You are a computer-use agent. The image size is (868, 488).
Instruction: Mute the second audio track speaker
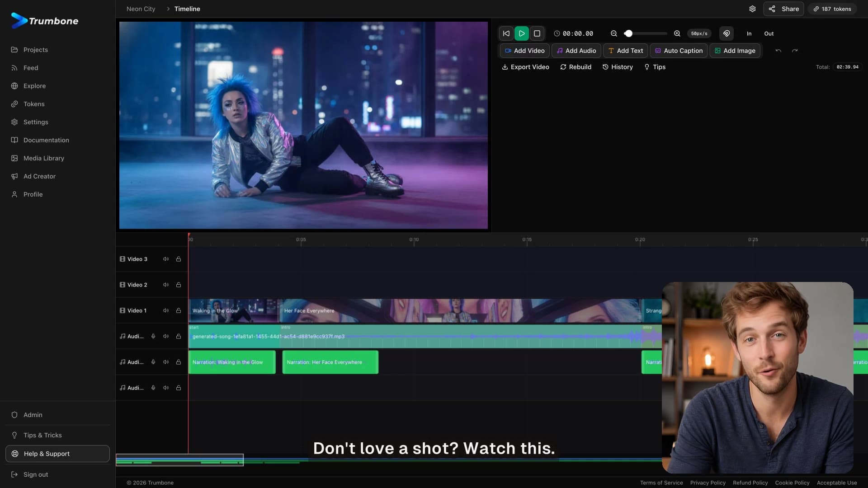tap(166, 362)
